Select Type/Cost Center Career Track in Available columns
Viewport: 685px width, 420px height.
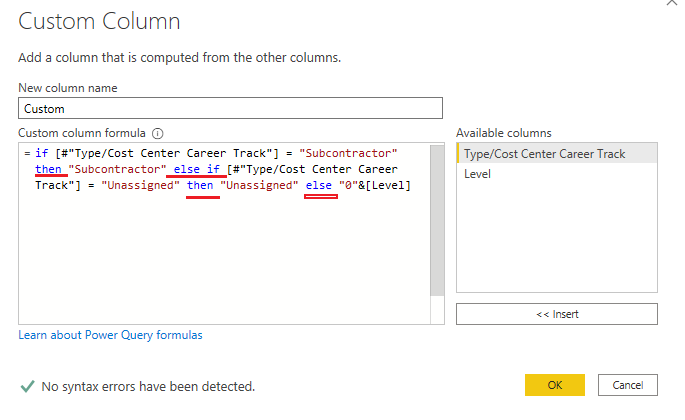tap(557, 154)
